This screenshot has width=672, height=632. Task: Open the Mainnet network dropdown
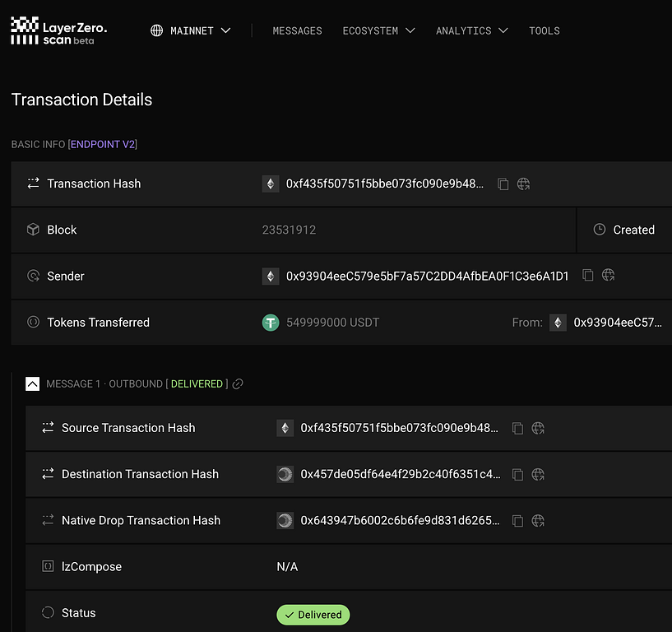pos(190,30)
